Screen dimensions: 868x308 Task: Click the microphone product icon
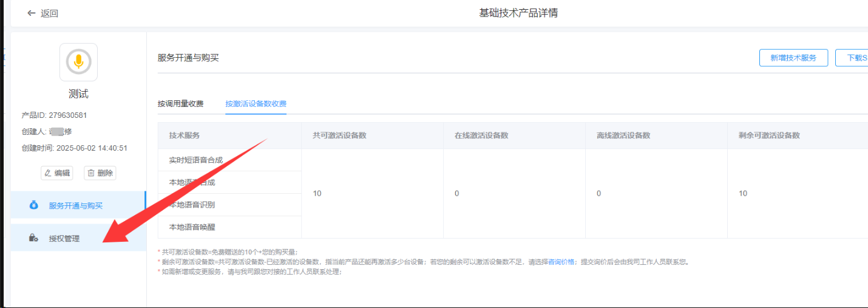point(78,62)
